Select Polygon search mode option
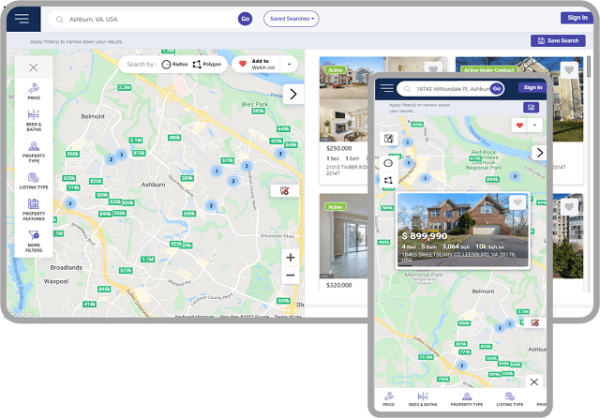 pos(207,64)
